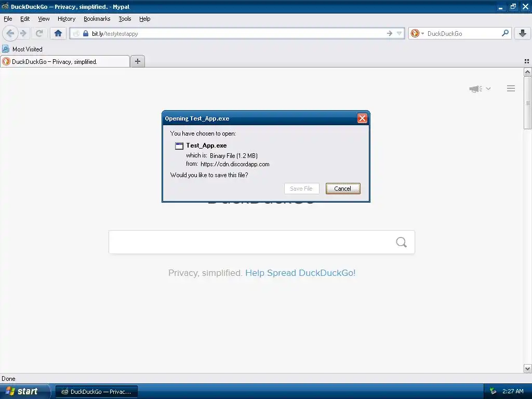
Task: Click the padlock site identity icon
Action: pyautogui.click(x=86, y=33)
